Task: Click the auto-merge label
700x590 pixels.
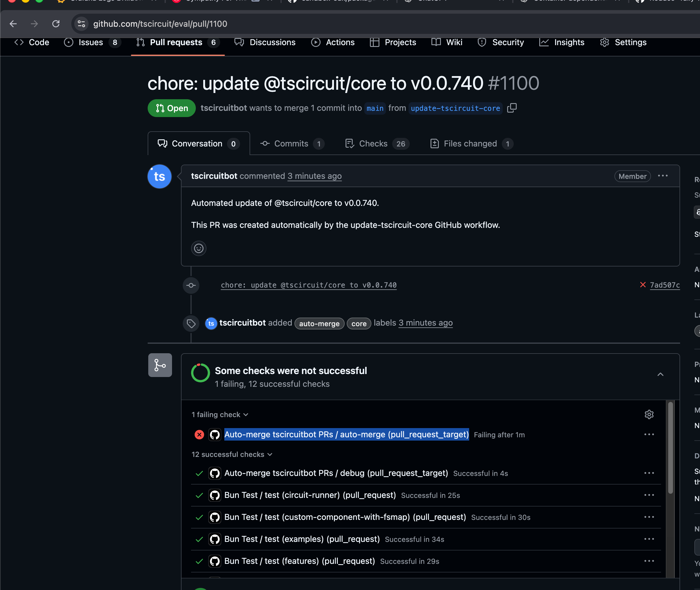Action: [x=319, y=324]
